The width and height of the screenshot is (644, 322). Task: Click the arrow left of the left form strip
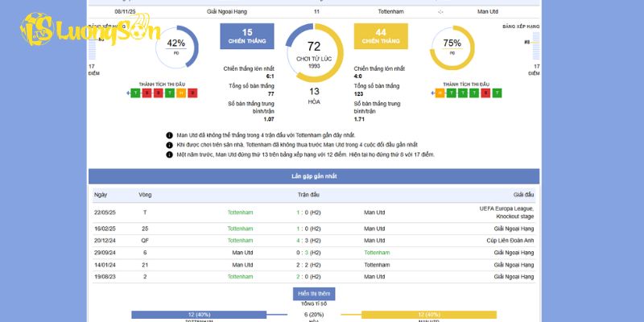[x=129, y=93]
